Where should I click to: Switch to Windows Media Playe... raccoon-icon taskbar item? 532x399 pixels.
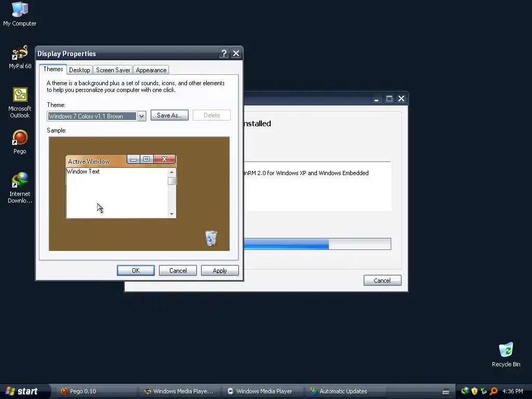click(179, 391)
